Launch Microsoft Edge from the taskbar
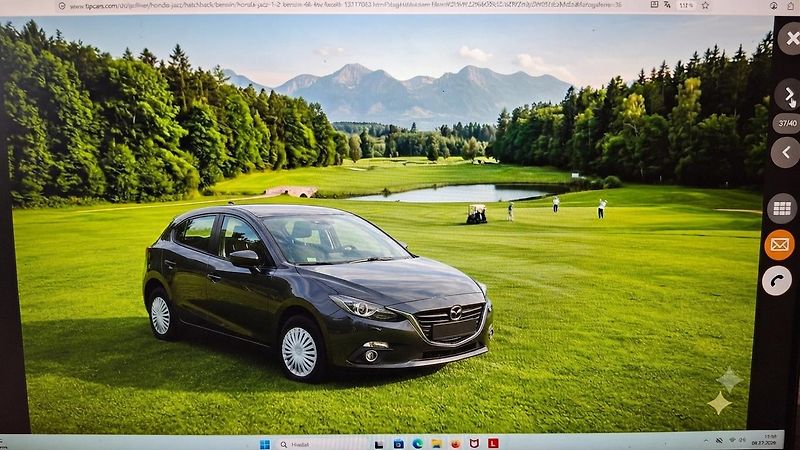The image size is (800, 450). click(x=417, y=443)
